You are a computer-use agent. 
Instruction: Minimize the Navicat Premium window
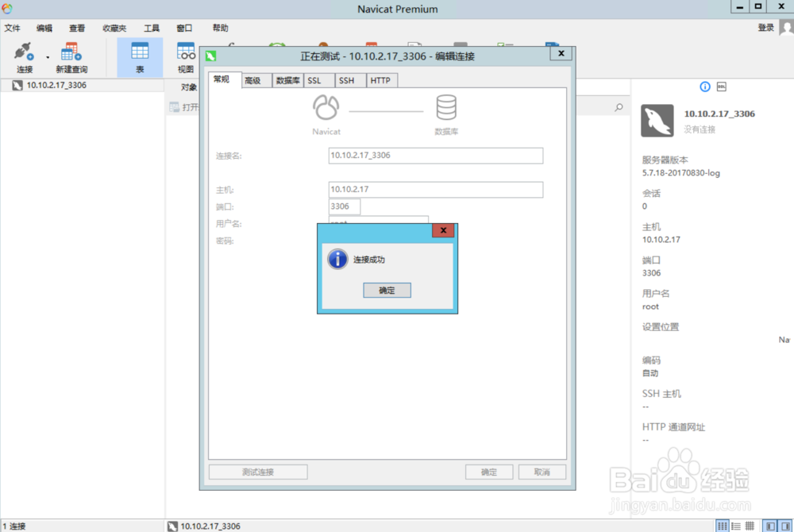tap(740, 6)
